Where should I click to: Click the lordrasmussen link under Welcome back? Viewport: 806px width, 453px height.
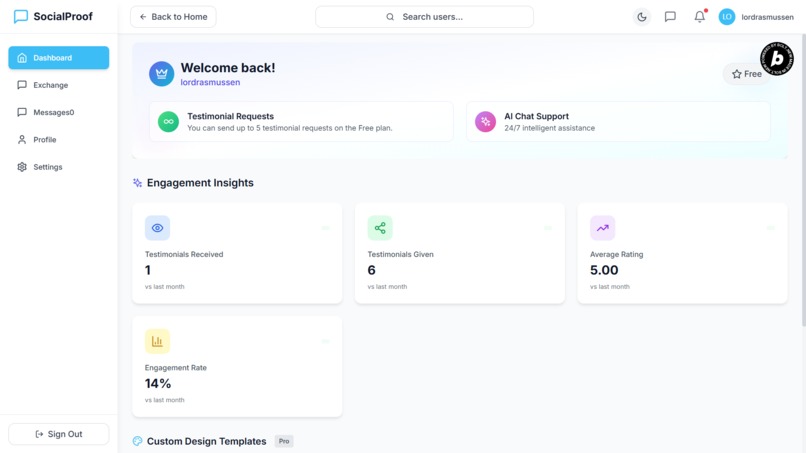(x=210, y=82)
